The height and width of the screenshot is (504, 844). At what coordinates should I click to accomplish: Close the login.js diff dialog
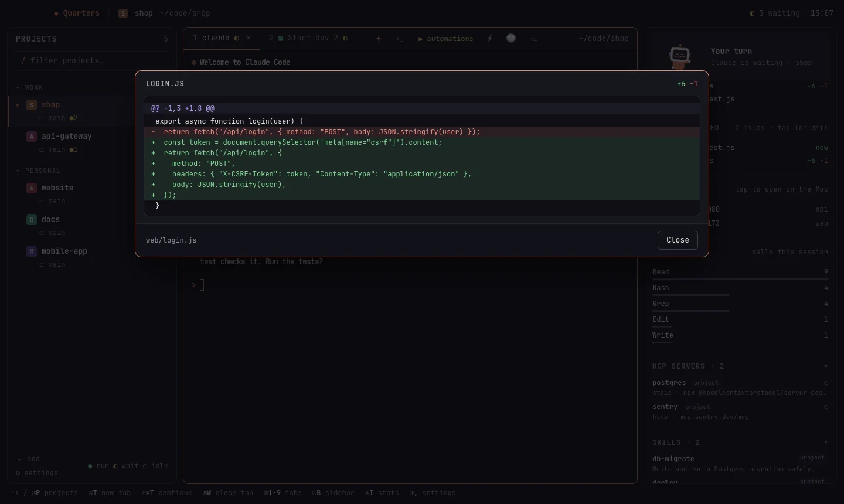[x=678, y=240]
